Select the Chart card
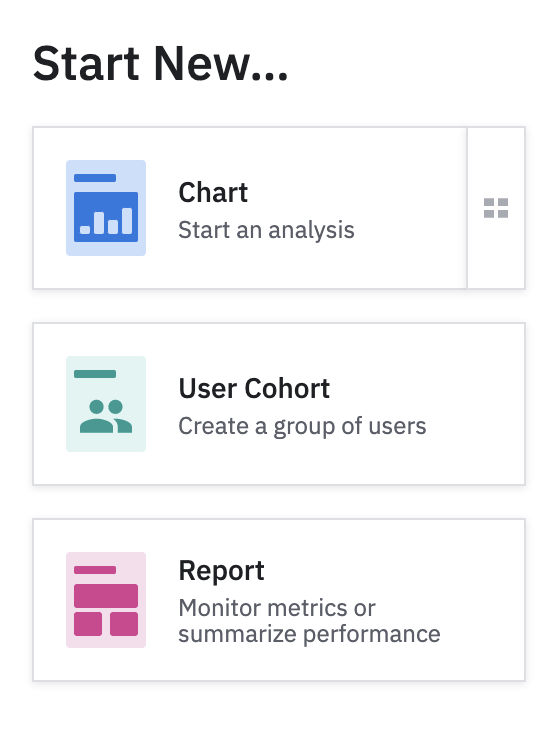This screenshot has width=556, height=754. [250, 208]
